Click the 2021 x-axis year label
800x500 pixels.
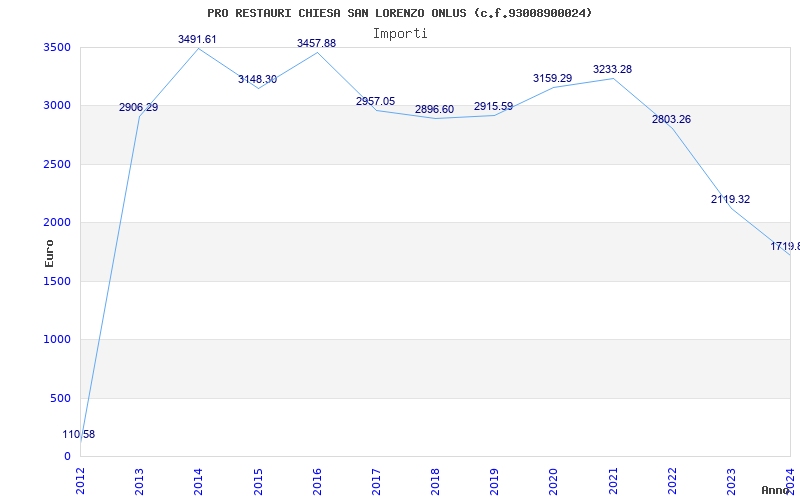click(613, 481)
